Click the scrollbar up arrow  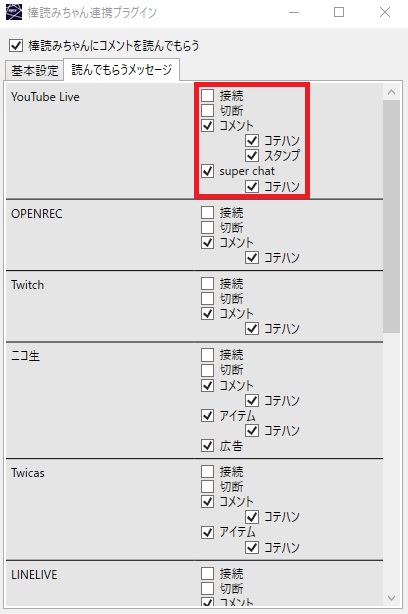(x=391, y=92)
